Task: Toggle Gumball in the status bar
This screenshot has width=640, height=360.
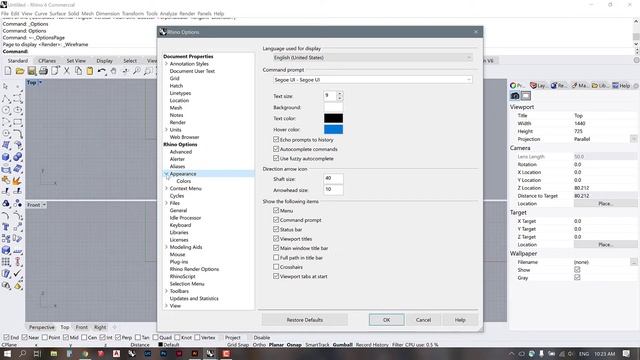Action: [342, 345]
